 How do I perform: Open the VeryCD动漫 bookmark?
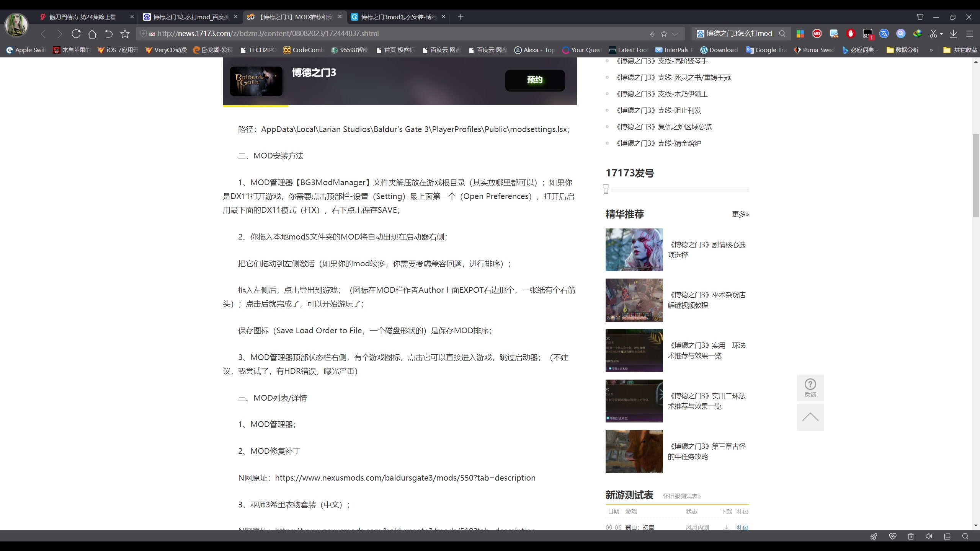point(167,50)
